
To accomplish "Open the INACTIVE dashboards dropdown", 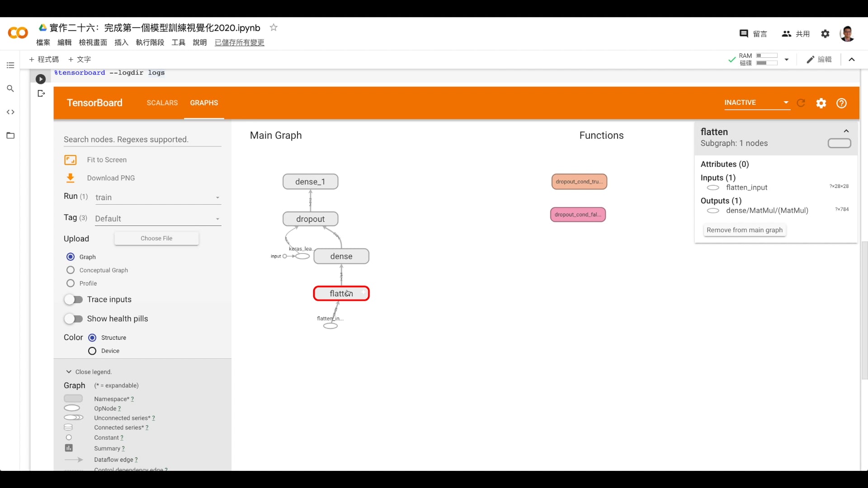I will pyautogui.click(x=756, y=103).
